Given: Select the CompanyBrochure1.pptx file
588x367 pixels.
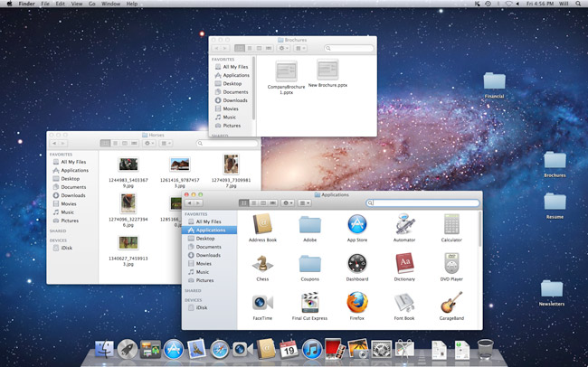Looking at the screenshot, I should click(286, 71).
